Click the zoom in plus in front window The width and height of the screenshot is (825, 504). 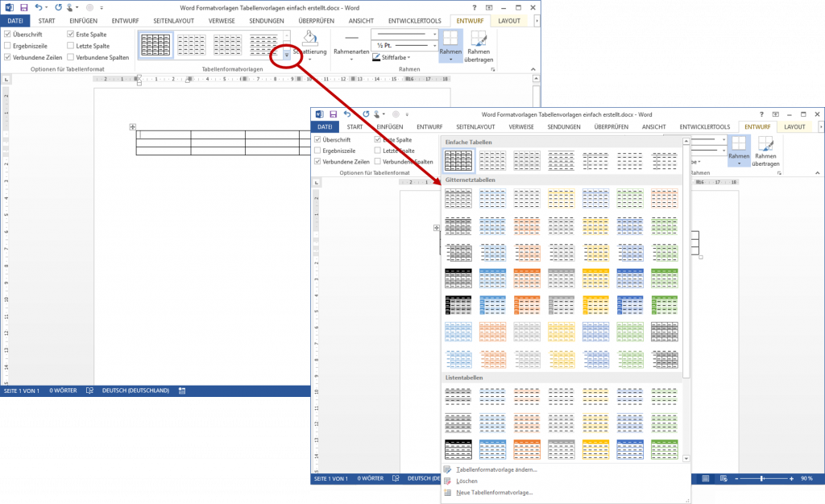(791, 478)
